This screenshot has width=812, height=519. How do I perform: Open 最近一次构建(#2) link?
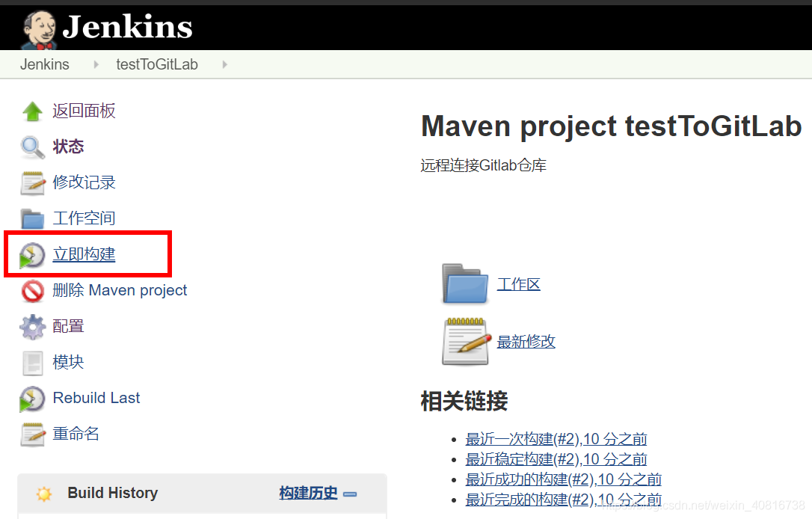click(556, 439)
